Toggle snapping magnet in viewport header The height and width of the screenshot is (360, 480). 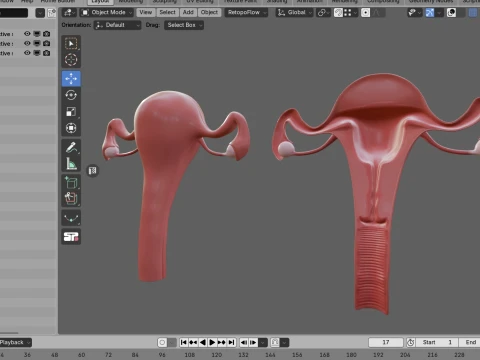tap(339, 13)
